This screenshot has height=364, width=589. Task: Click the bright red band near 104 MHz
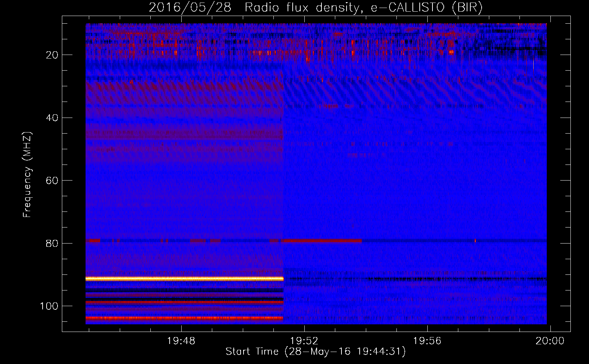pyautogui.click(x=185, y=318)
